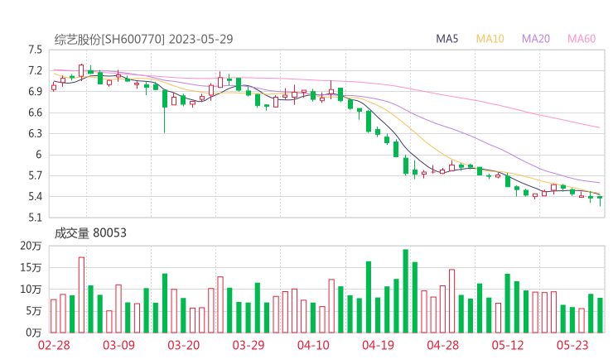The image size is (613, 364).
Task: Select the MA60 legend label
Action: [x=582, y=39]
